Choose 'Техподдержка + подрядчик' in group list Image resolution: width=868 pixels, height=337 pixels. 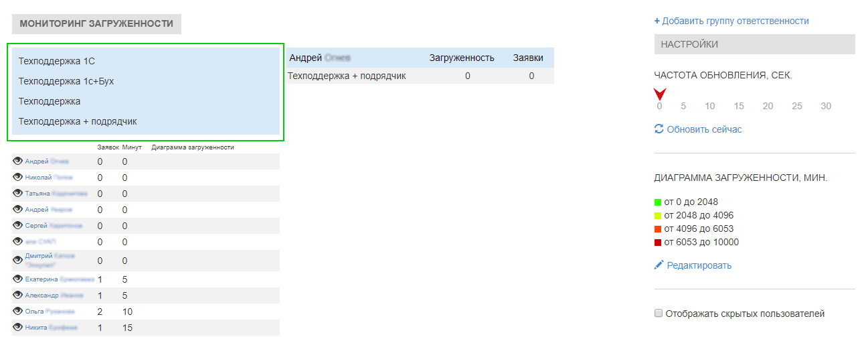[x=78, y=121]
